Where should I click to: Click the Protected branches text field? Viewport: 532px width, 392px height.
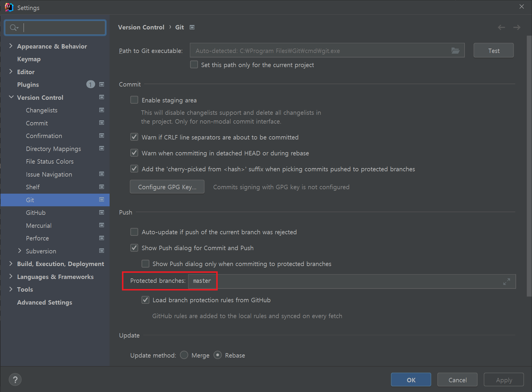click(x=352, y=281)
